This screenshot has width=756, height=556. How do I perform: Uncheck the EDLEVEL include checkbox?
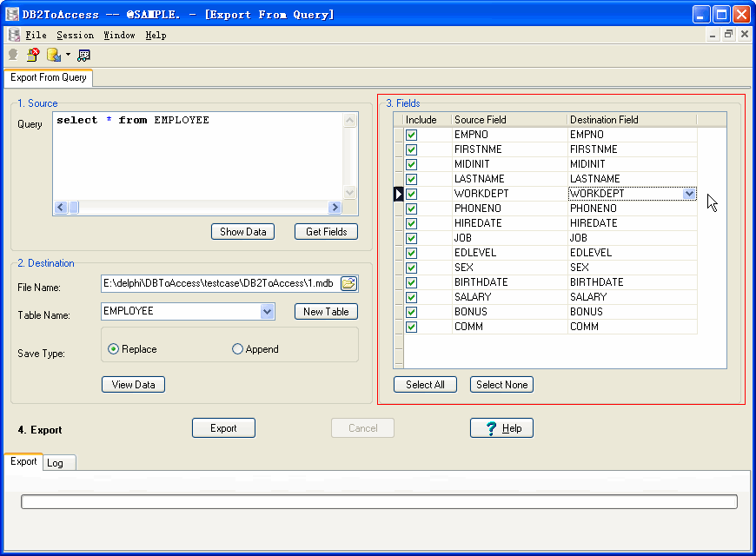click(411, 253)
